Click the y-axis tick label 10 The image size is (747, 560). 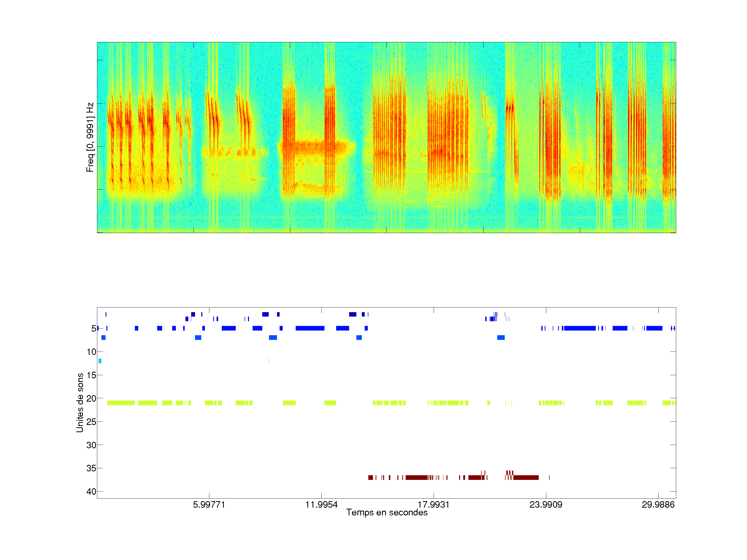click(91, 352)
